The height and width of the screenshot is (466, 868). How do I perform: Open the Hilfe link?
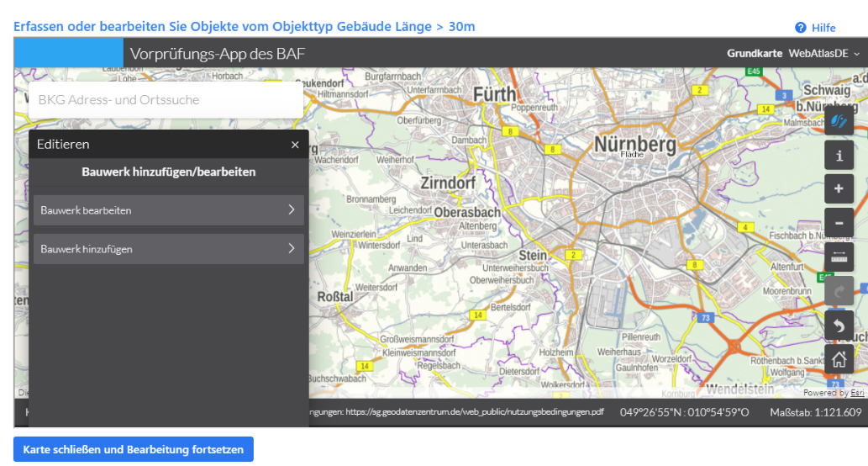[823, 28]
